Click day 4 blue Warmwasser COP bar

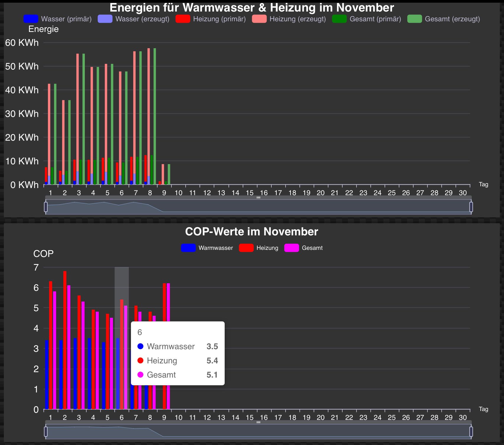(89, 374)
